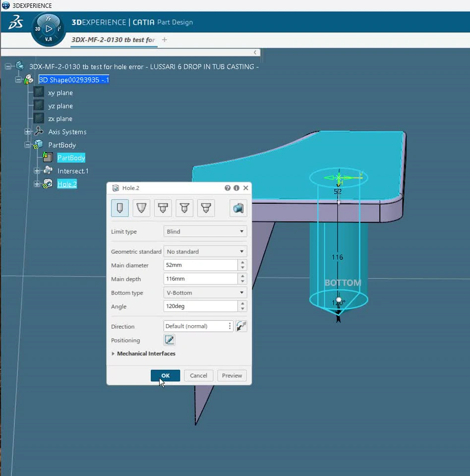This screenshot has width=470, height=476.
Task: Expand the Mechanical Interfaces section
Action: 114,354
